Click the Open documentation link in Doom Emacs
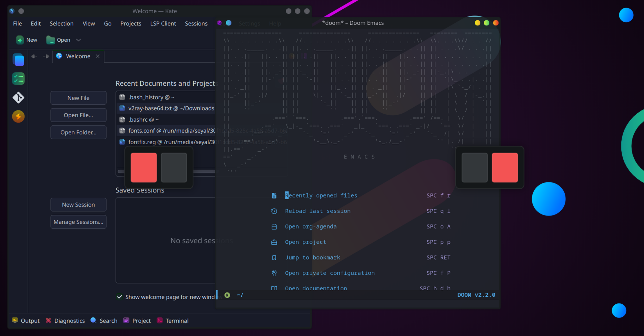The height and width of the screenshot is (336, 644). [316, 288]
